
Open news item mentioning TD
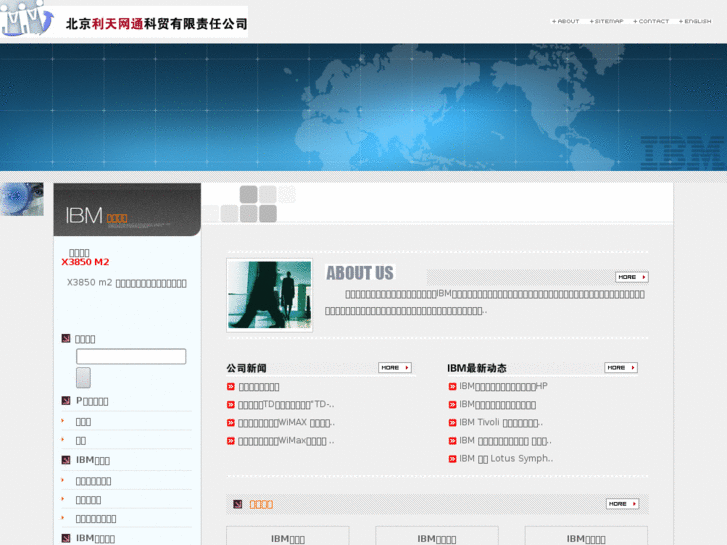(x=286, y=404)
